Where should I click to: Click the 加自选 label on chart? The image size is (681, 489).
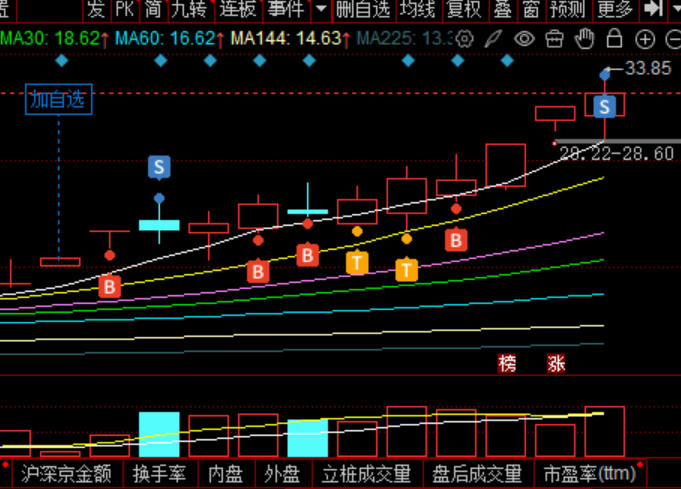(x=58, y=99)
